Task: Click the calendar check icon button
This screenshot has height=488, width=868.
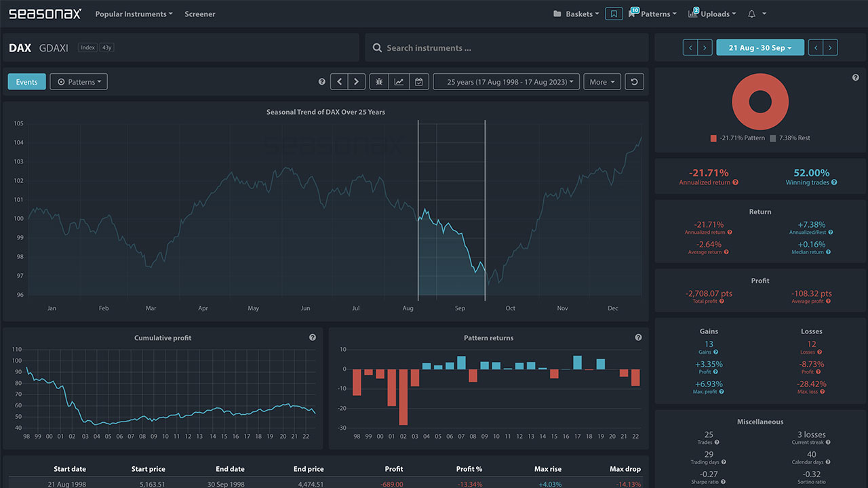Action: tap(418, 82)
